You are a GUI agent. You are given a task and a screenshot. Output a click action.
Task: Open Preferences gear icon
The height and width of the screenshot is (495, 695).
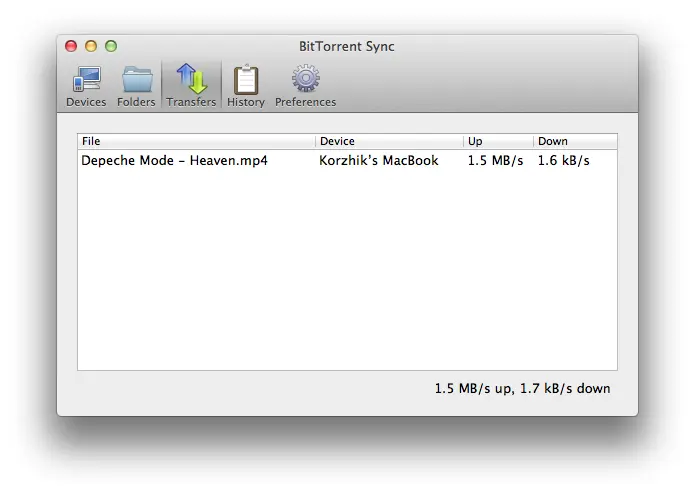(x=305, y=78)
